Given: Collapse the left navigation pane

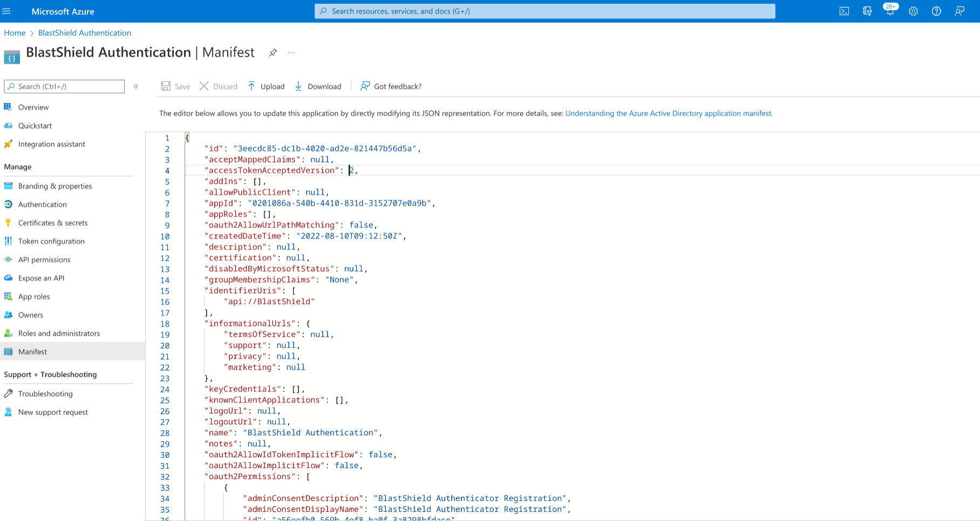Looking at the screenshot, I should [x=136, y=86].
